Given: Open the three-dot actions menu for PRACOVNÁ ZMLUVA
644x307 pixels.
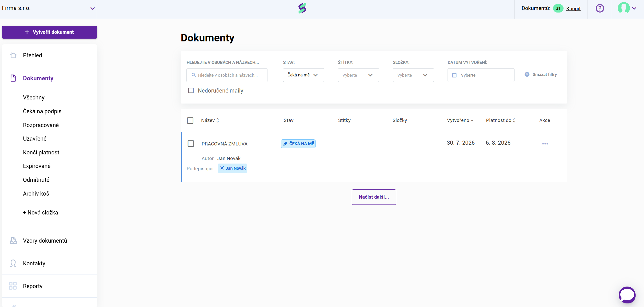Looking at the screenshot, I should (x=545, y=144).
